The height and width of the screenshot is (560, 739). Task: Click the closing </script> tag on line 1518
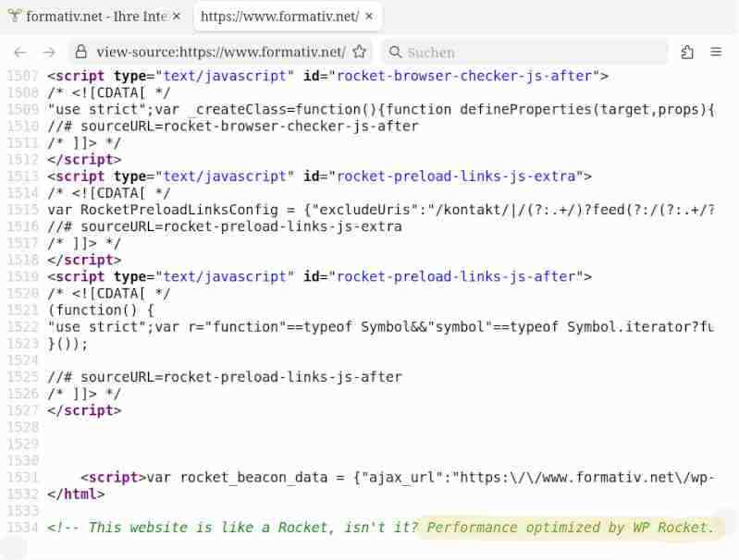(84, 260)
